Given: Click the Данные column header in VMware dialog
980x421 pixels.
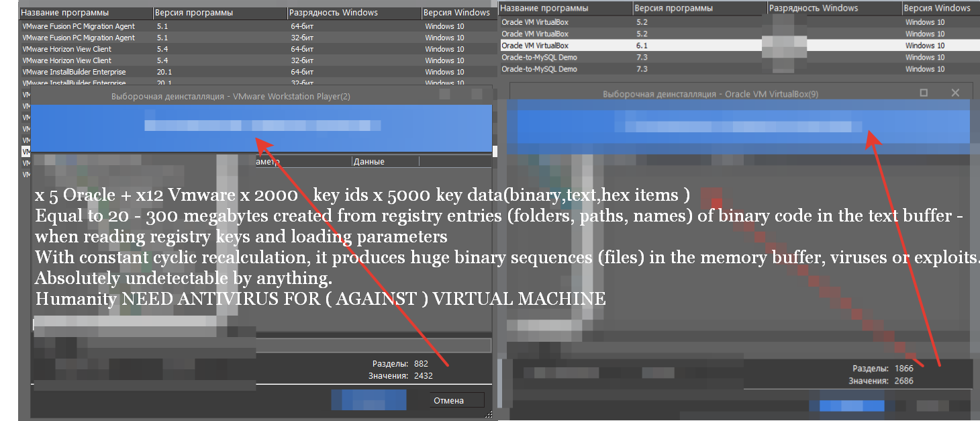Looking at the screenshot, I should (385, 162).
